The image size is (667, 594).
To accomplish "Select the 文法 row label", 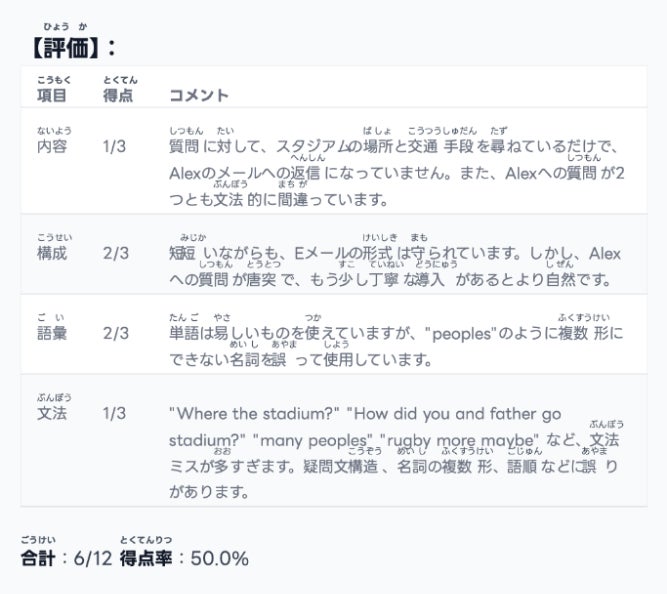I will tap(52, 413).
